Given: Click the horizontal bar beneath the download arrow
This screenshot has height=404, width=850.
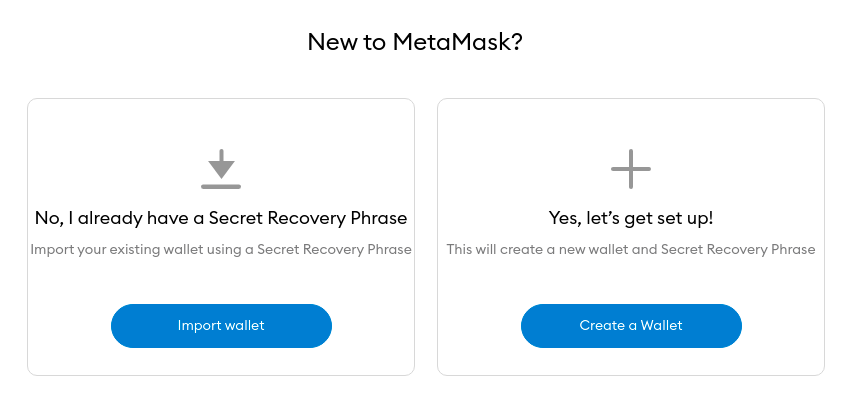Looking at the screenshot, I should point(221,186).
